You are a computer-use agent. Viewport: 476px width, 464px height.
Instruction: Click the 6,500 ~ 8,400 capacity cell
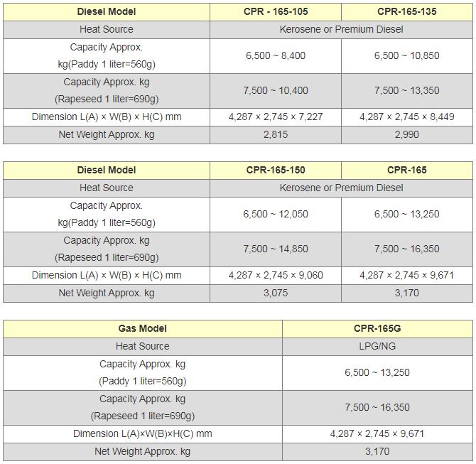pyautogui.click(x=275, y=55)
